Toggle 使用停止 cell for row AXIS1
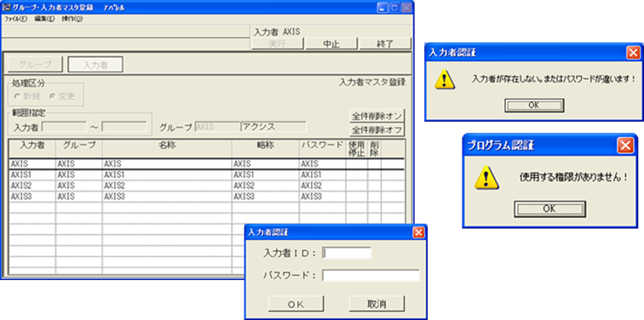 tap(356, 175)
